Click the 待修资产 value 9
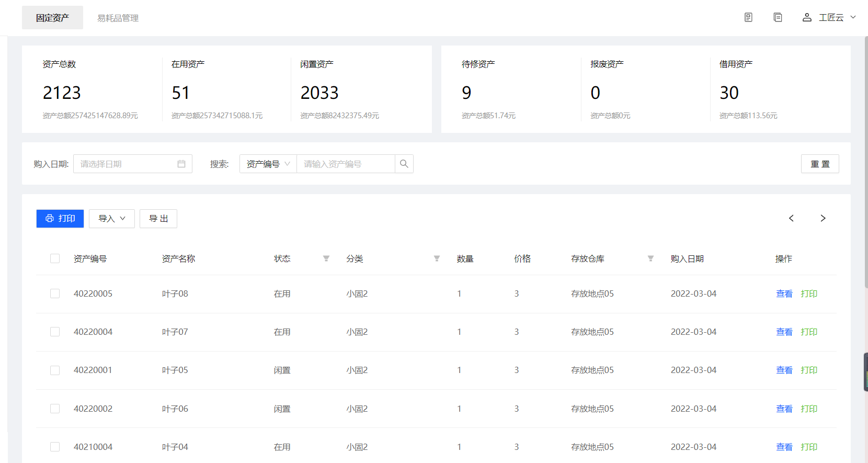Image resolution: width=868 pixels, height=463 pixels. 466,93
